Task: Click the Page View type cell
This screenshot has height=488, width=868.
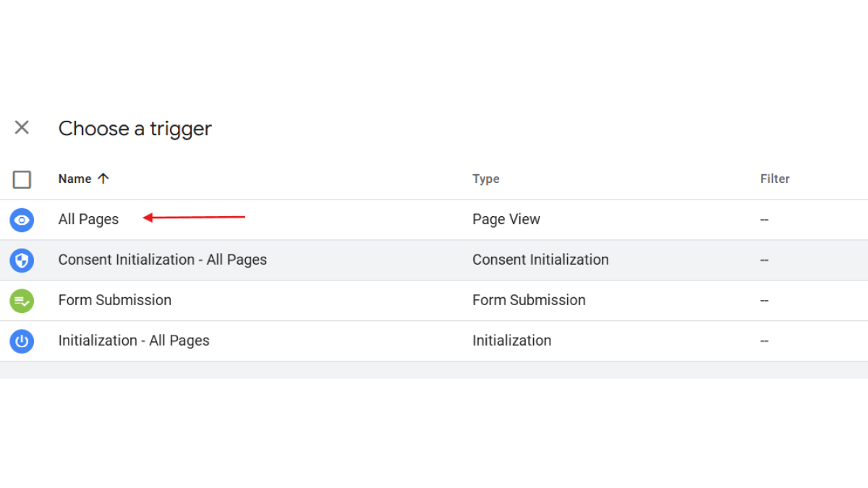Action: tap(506, 219)
